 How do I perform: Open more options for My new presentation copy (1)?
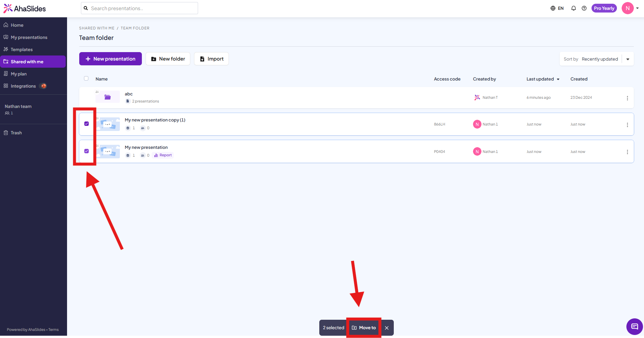[627, 125]
